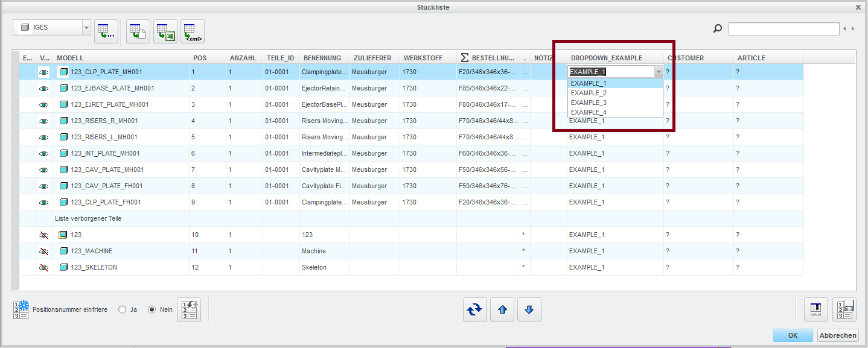Image resolution: width=868 pixels, height=348 pixels.
Task: Click the part icon of 123_CLP_PLATE_MH001
Action: (63, 72)
